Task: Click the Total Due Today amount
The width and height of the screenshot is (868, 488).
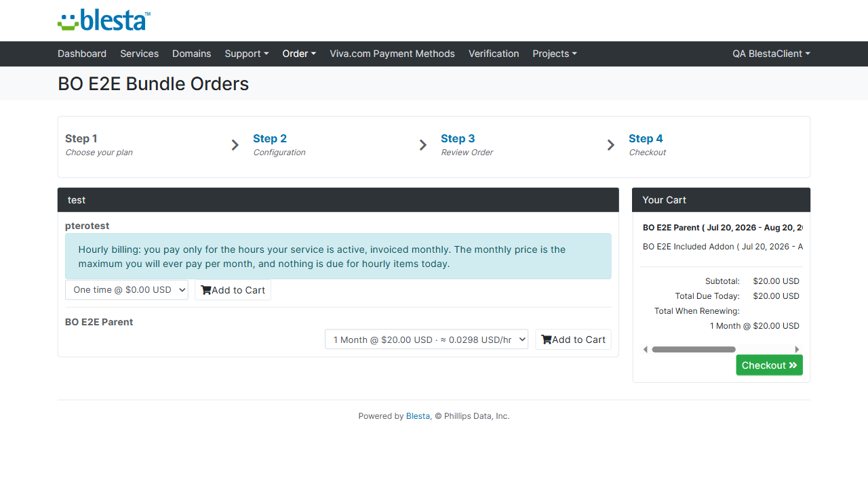Action: pyautogui.click(x=776, y=296)
